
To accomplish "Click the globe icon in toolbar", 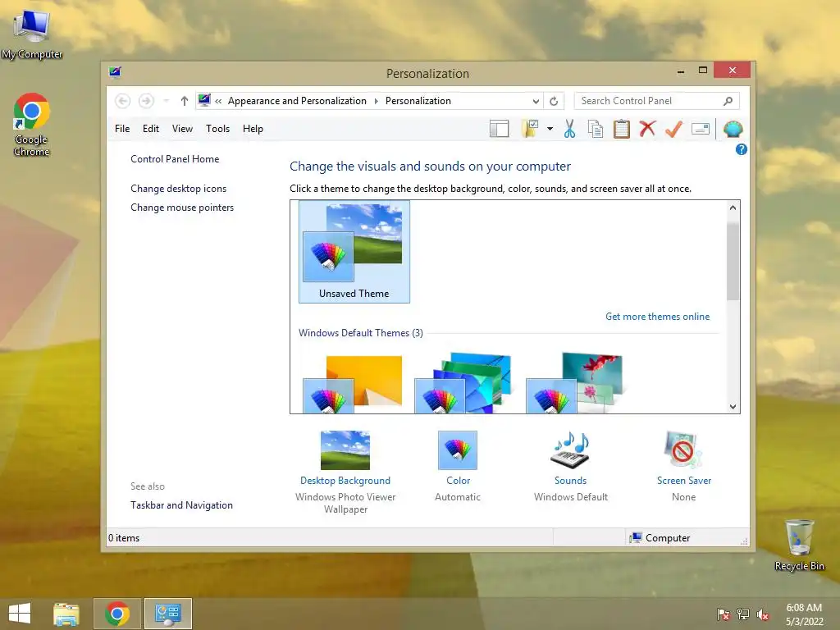I will tap(733, 129).
